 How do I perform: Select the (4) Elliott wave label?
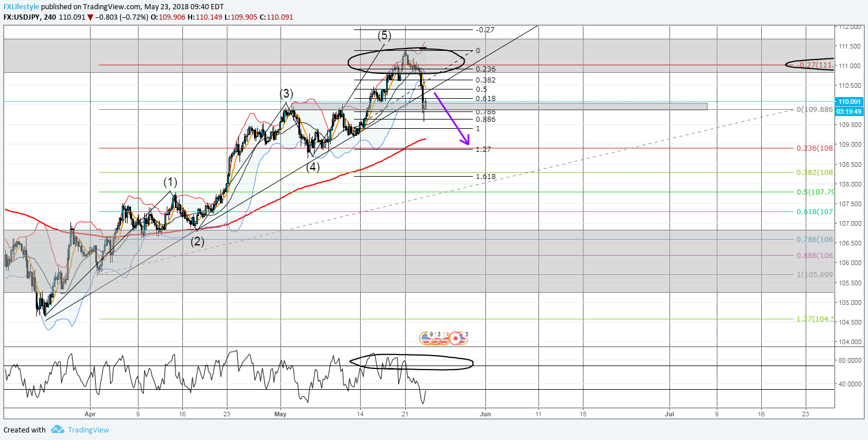313,167
